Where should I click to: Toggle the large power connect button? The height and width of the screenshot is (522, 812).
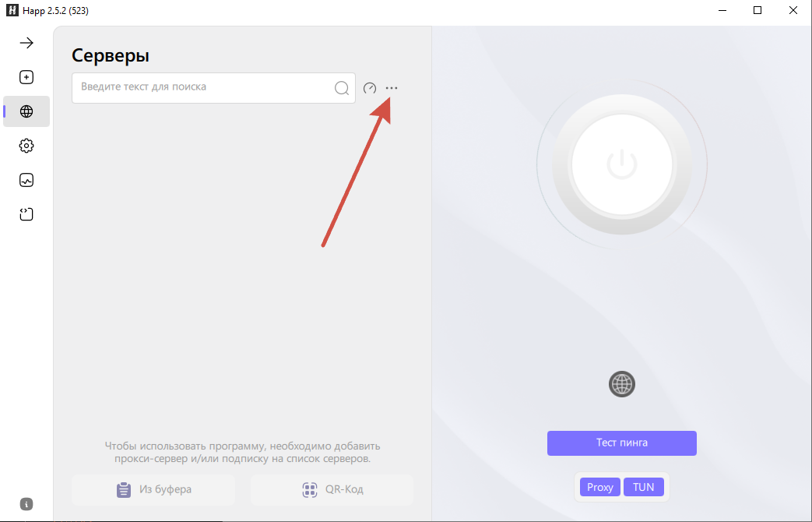coord(621,164)
